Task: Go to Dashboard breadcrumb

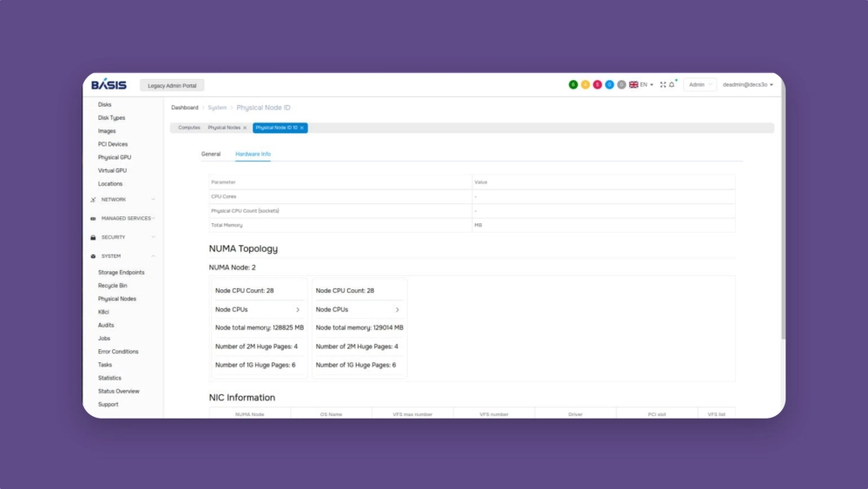Action: [x=184, y=108]
